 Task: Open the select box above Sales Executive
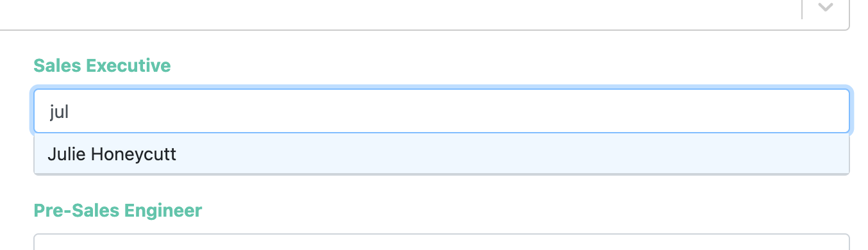pos(423,13)
